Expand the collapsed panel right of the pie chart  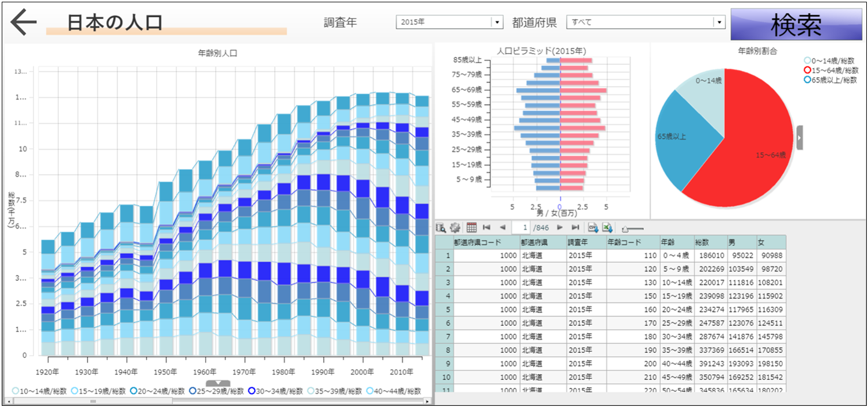tap(799, 137)
